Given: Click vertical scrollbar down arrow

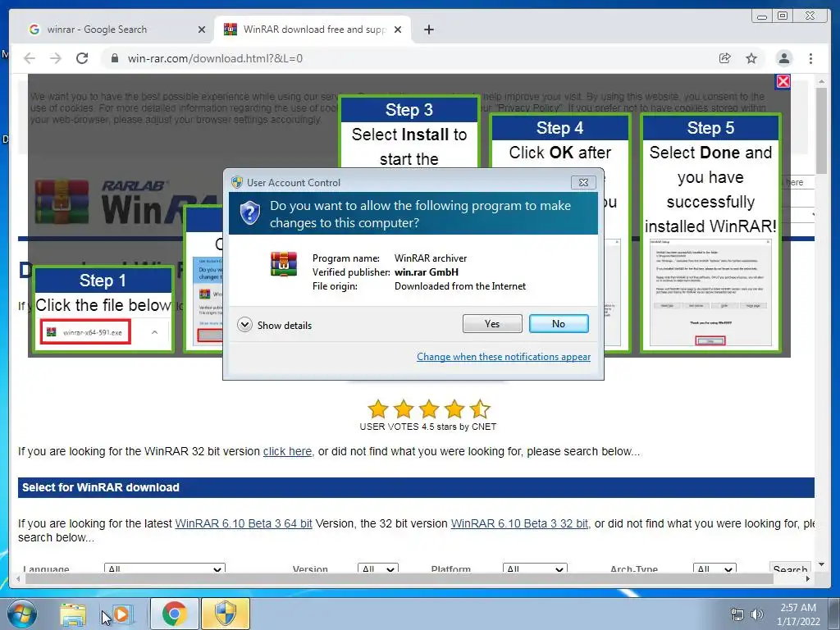Looking at the screenshot, I should pyautogui.click(x=821, y=564).
